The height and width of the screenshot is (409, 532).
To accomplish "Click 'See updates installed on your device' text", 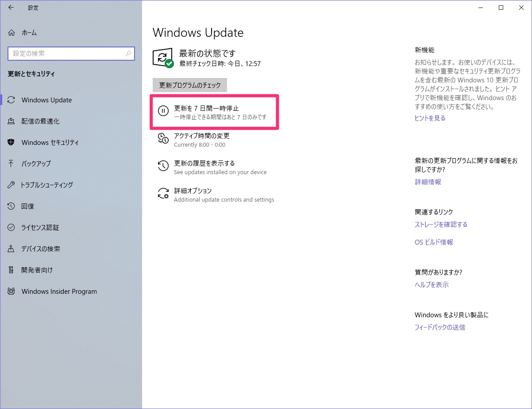I will (x=220, y=172).
